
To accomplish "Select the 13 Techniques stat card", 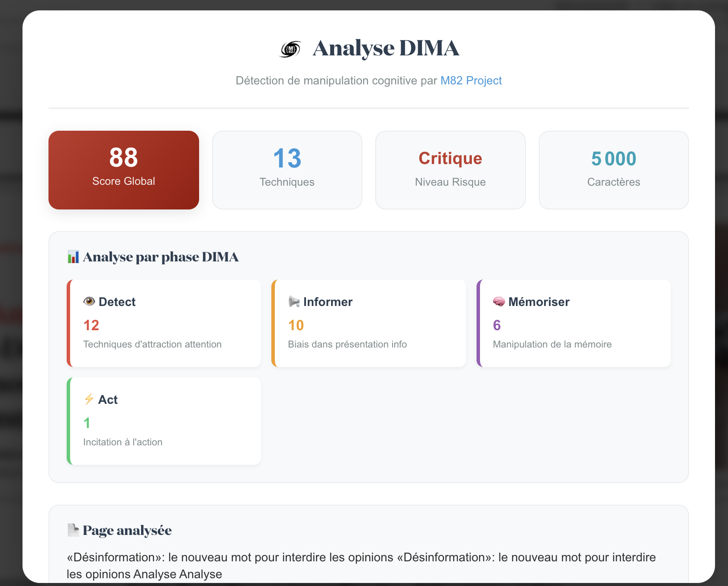I will click(287, 170).
